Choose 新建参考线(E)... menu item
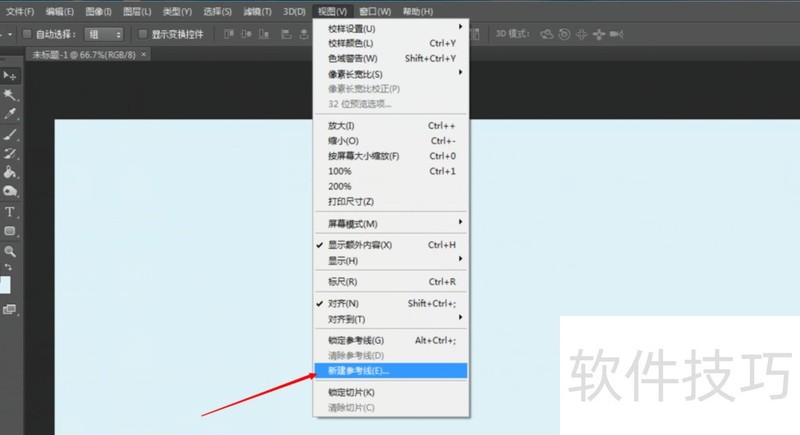This screenshot has width=800, height=435. point(391,371)
